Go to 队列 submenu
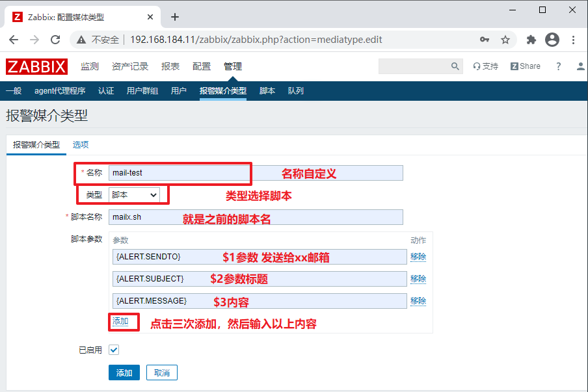588x392 pixels. point(296,91)
